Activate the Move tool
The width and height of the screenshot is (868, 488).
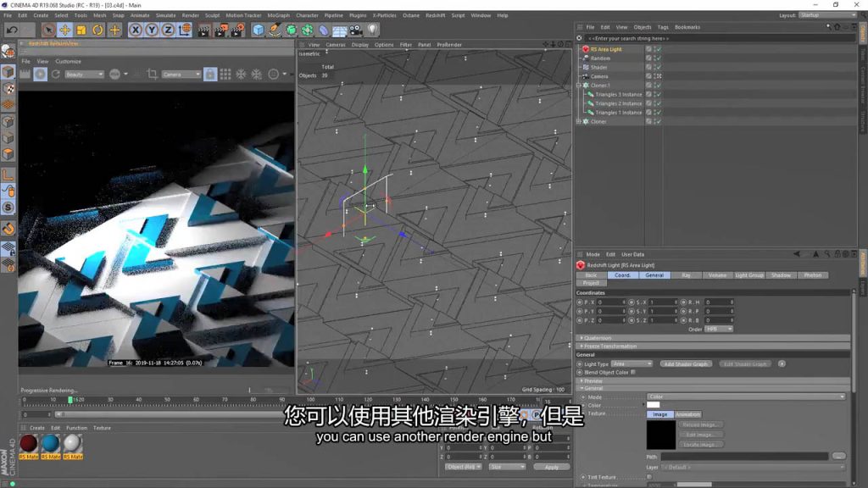[x=64, y=30]
